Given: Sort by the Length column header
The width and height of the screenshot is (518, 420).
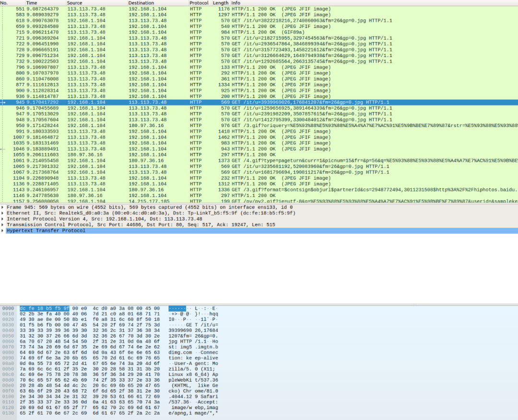Looking at the screenshot, I should coord(221,3).
